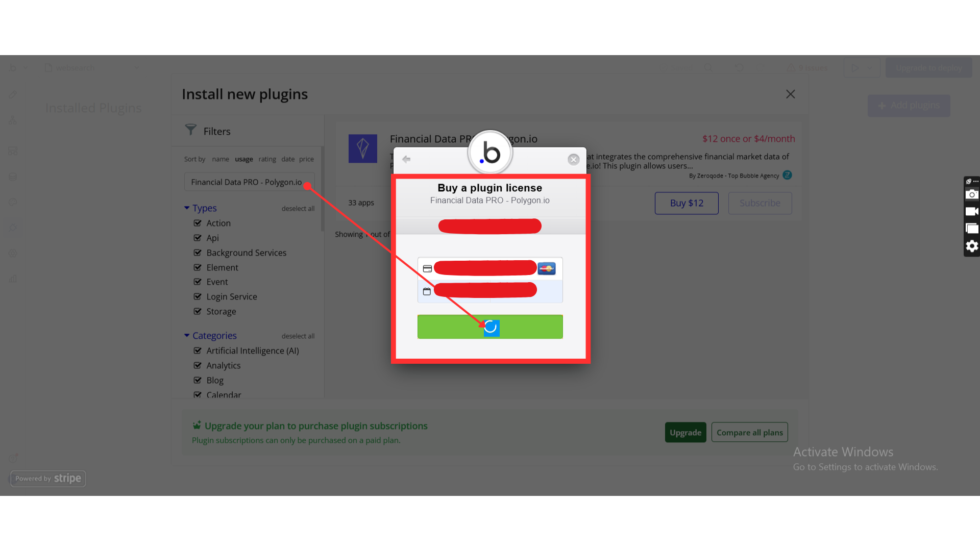Click the gallery stack icon in side toolbar

point(971,229)
